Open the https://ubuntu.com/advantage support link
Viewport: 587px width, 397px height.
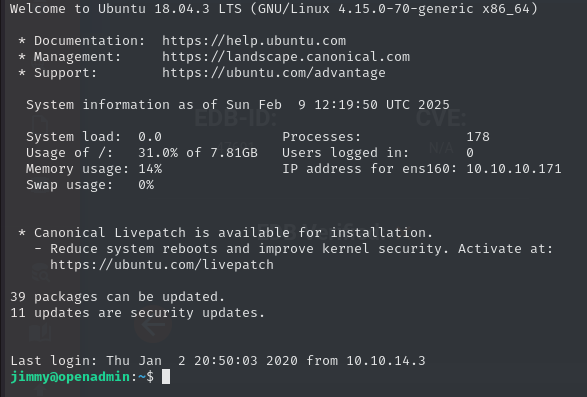click(274, 73)
